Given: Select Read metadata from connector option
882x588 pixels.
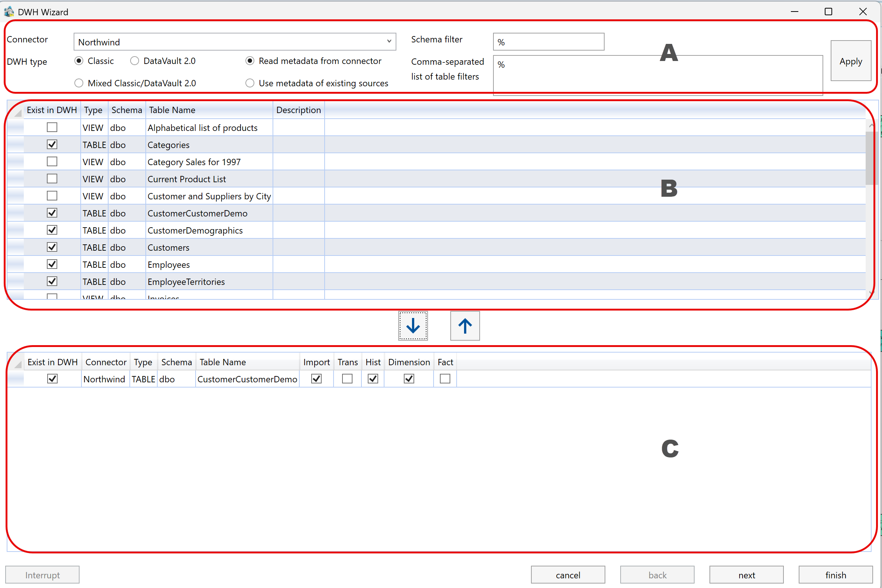Looking at the screenshot, I should coord(250,61).
